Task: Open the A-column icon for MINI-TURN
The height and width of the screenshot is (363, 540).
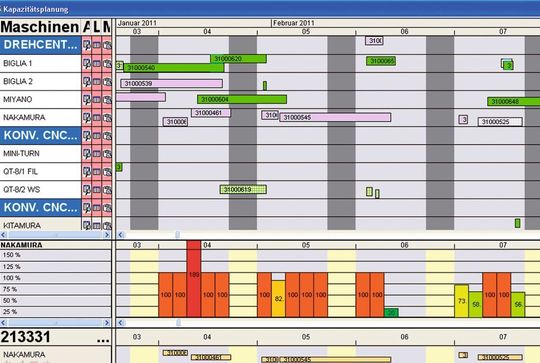Action: click(86, 154)
